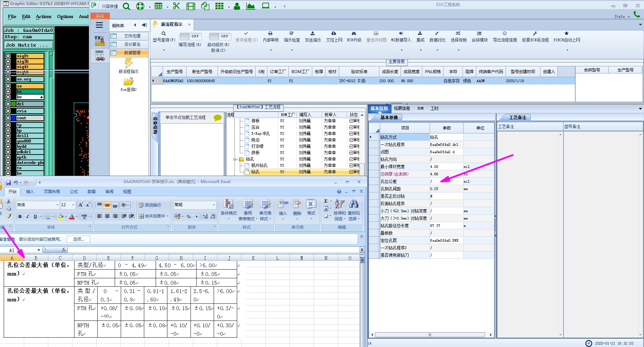Click Excel cell reference box A1
644x347 pixels.
coord(18,250)
